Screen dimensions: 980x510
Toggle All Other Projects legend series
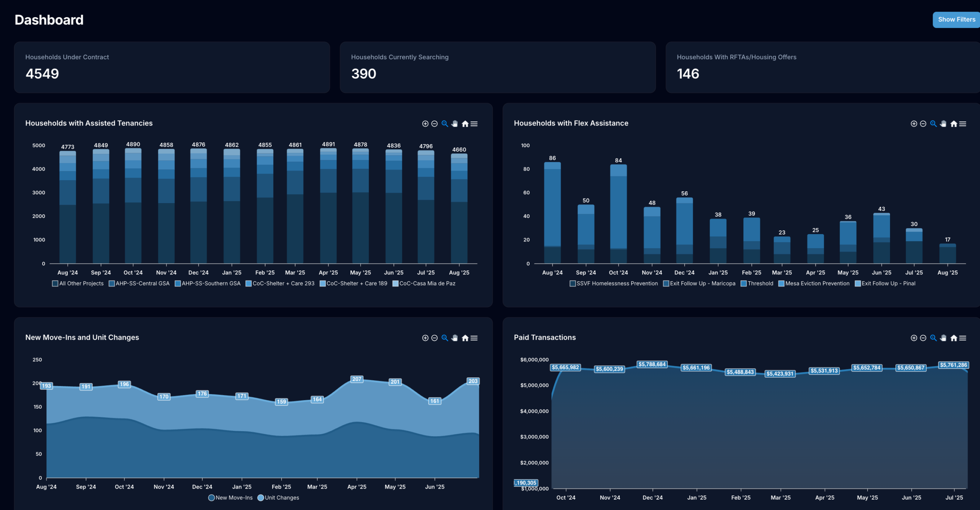coord(78,284)
